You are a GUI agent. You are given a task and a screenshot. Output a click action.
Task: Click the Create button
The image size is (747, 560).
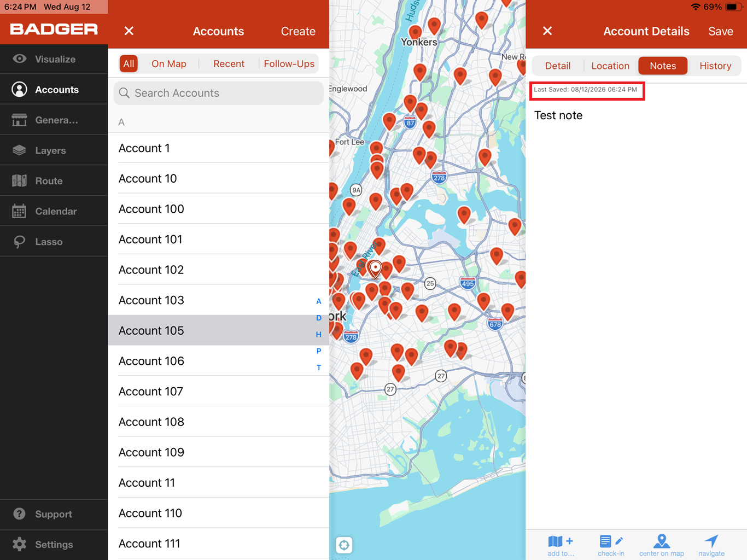298,31
